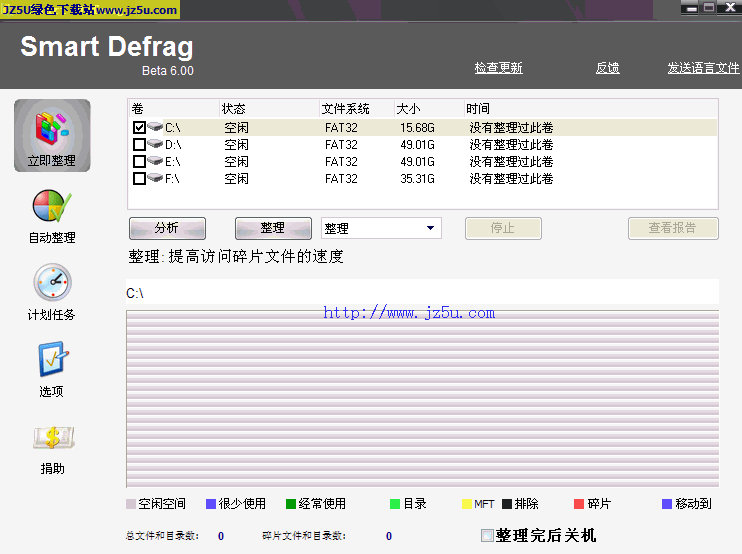Click the D:\ row 空闲 status cell
Viewport: 742px width, 554px height.
coord(237,145)
